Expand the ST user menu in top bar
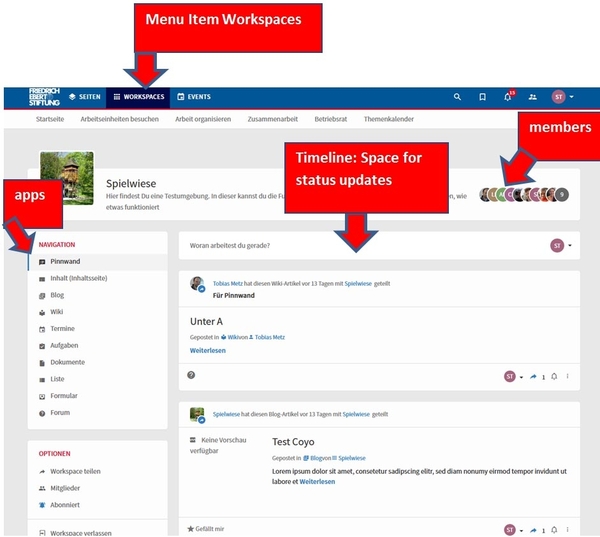The width and height of the screenshot is (600, 537). click(563, 97)
